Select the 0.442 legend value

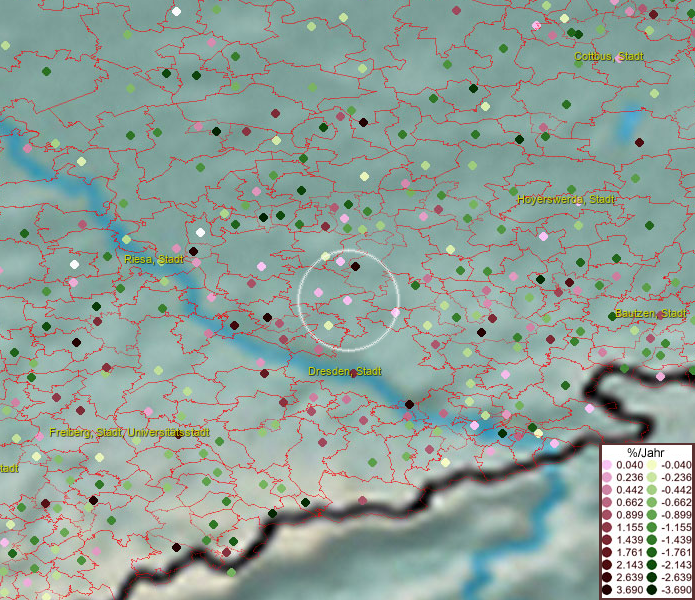point(629,490)
